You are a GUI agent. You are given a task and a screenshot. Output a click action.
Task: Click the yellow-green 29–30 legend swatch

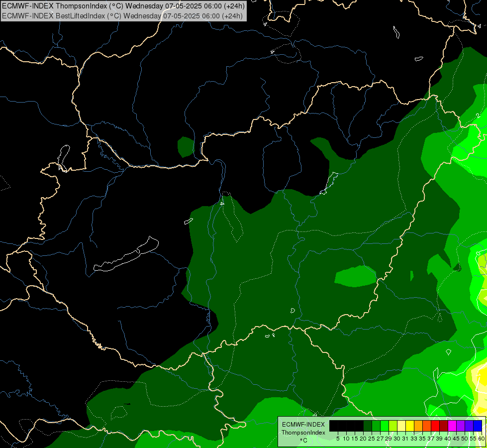click(x=393, y=426)
